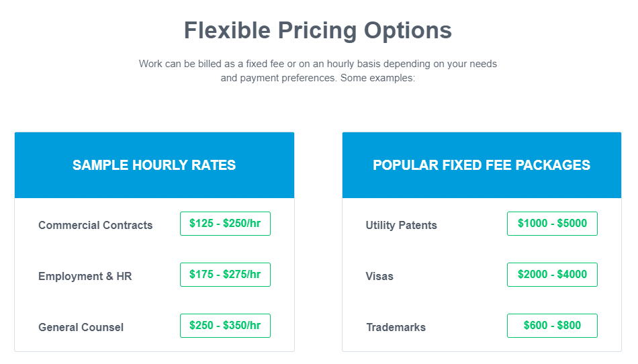Click the Commercial Contracts label
Image resolution: width=638 pixels, height=364 pixels.
95,225
